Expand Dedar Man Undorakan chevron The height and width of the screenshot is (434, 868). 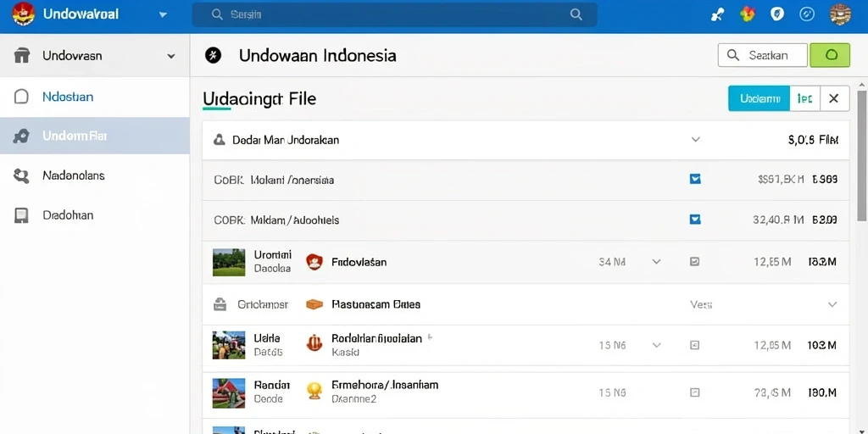tap(696, 140)
